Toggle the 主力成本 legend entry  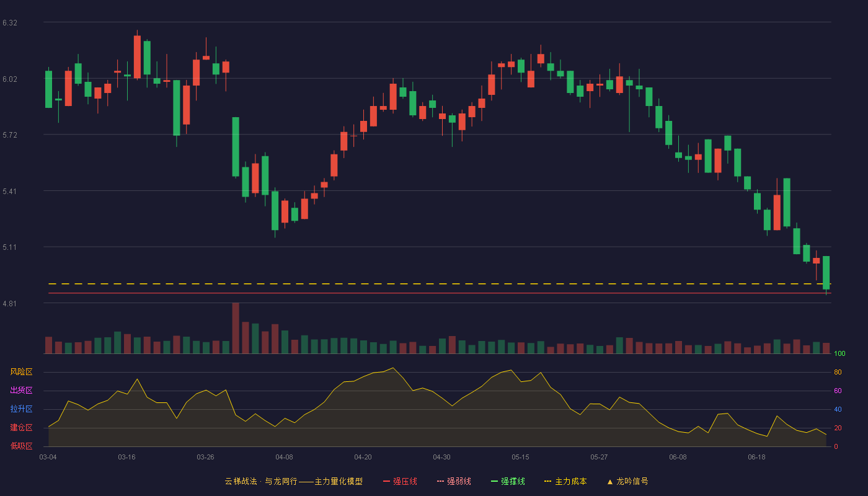pyautogui.click(x=565, y=481)
